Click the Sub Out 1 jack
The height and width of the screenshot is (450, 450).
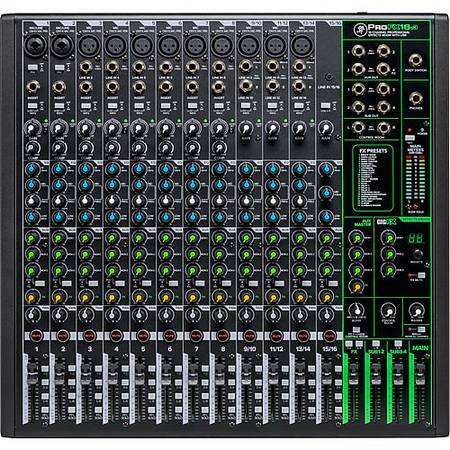(x=358, y=89)
